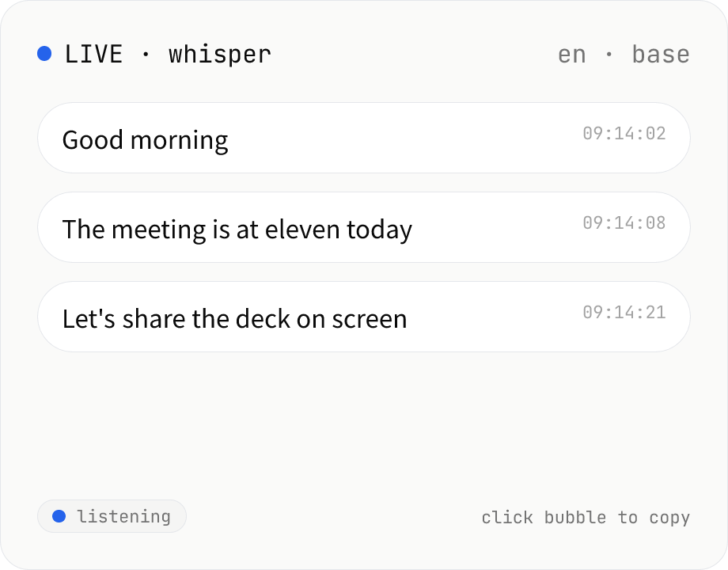Click the "en · base" model label

(624, 55)
